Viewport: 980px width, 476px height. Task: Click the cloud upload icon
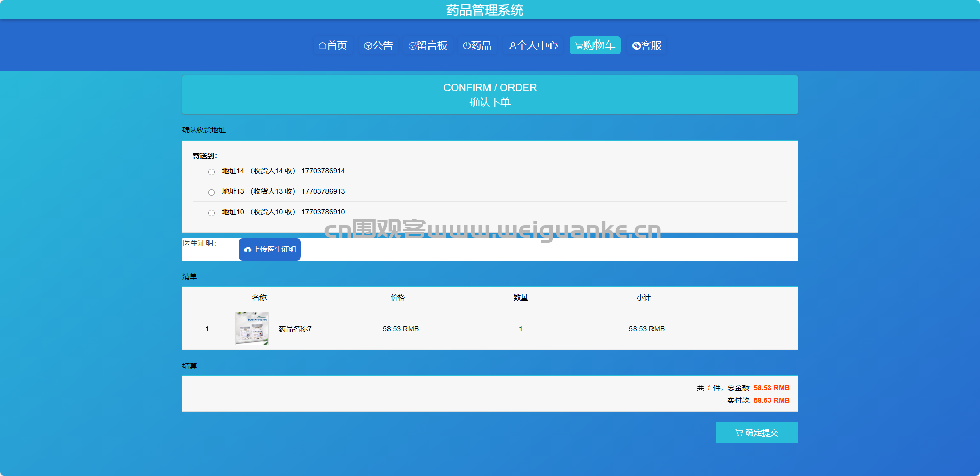coord(248,249)
